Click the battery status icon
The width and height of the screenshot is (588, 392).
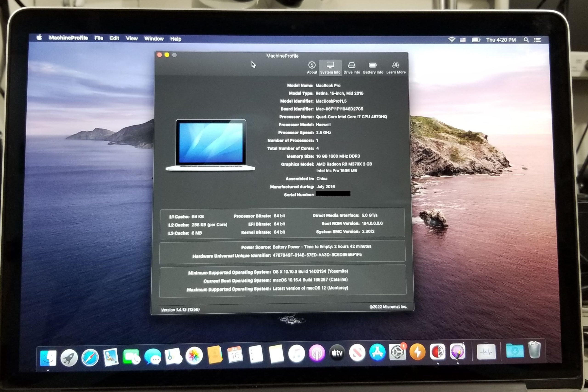coord(476,40)
